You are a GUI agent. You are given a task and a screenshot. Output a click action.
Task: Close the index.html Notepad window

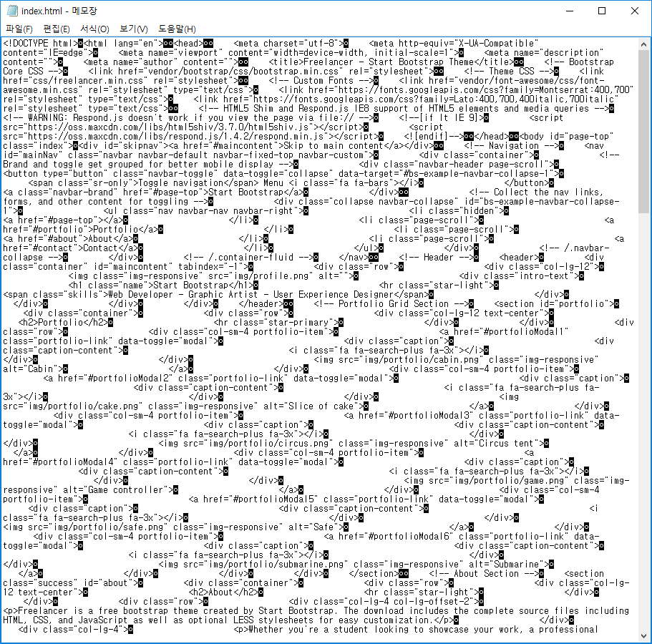click(x=635, y=11)
